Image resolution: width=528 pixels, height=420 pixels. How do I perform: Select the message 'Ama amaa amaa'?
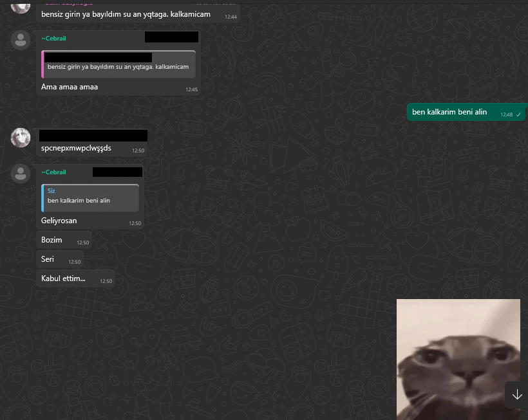pos(118,63)
